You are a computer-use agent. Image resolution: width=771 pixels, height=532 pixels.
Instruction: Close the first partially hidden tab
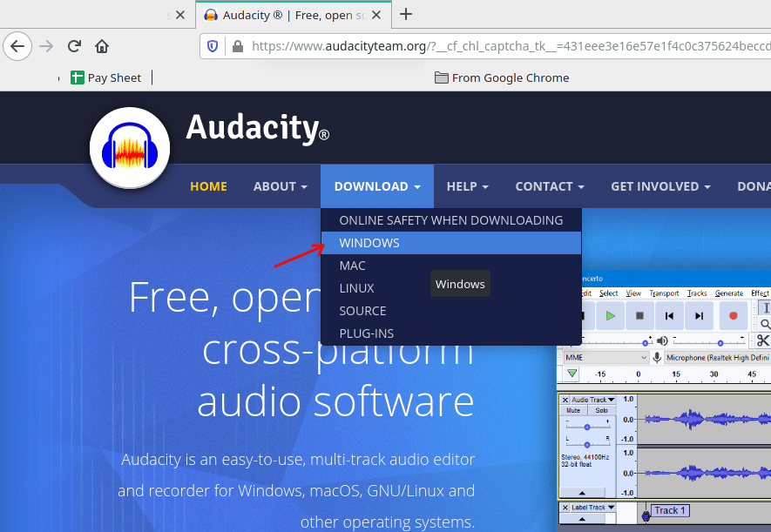[x=180, y=15]
